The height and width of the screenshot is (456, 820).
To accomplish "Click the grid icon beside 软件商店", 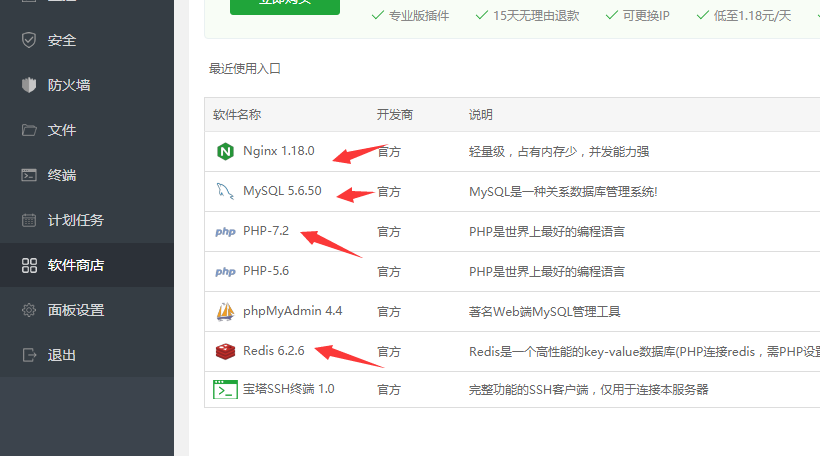I will (x=29, y=265).
